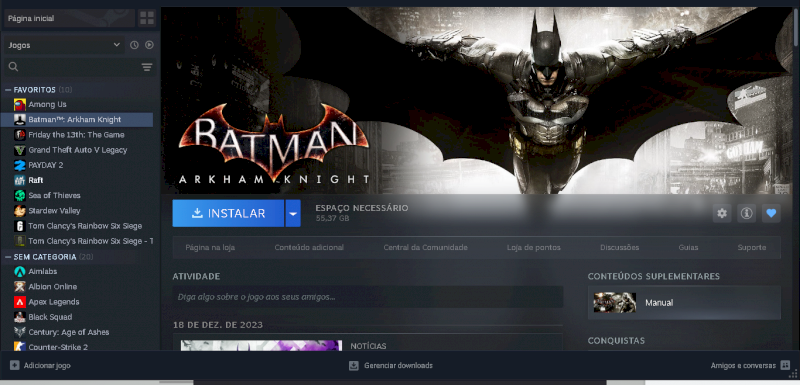Collapse the SEM CATEGORIA section
This screenshot has height=385, width=800.
click(x=8, y=257)
